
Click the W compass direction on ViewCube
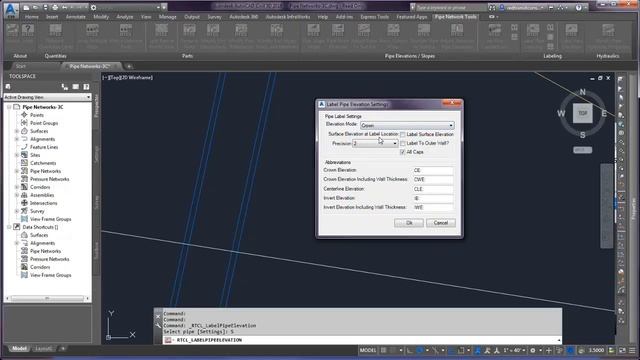pyautogui.click(x=561, y=113)
